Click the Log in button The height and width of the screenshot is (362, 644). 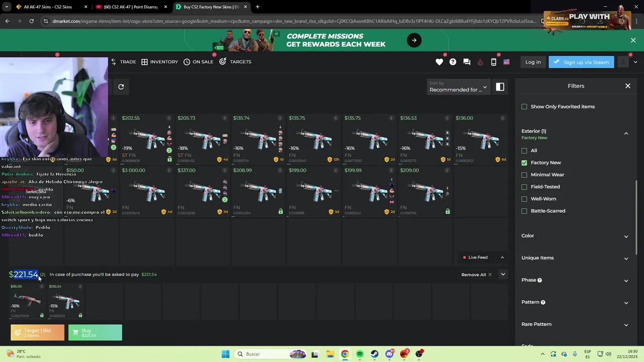point(533,62)
